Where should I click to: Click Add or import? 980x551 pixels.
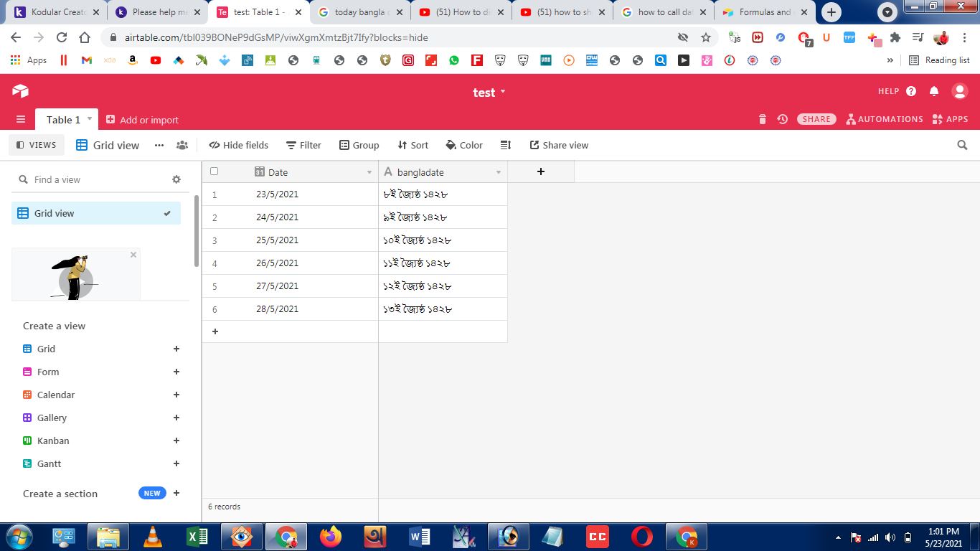tap(142, 120)
